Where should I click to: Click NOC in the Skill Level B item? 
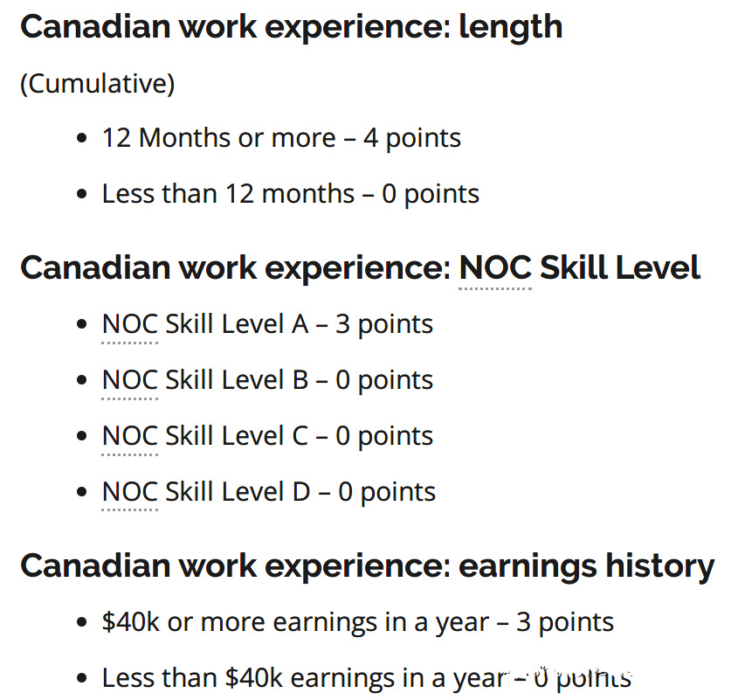coord(129,379)
